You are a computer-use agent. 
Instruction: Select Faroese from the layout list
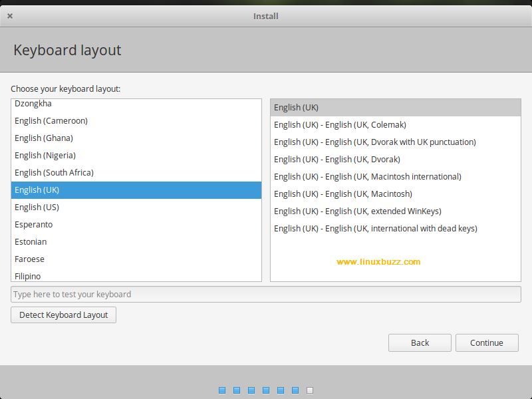(x=136, y=259)
